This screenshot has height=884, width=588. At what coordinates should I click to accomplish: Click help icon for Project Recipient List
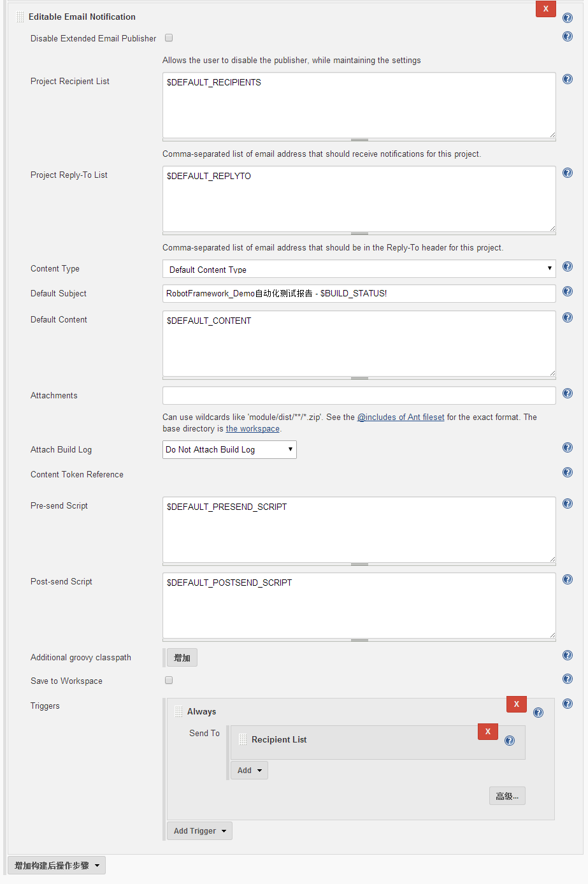(568, 79)
